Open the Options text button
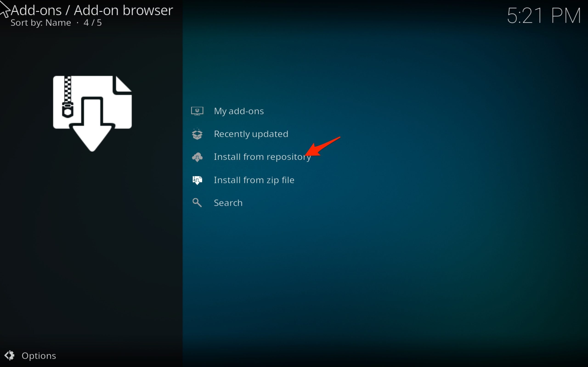The height and width of the screenshot is (367, 588). coord(39,356)
